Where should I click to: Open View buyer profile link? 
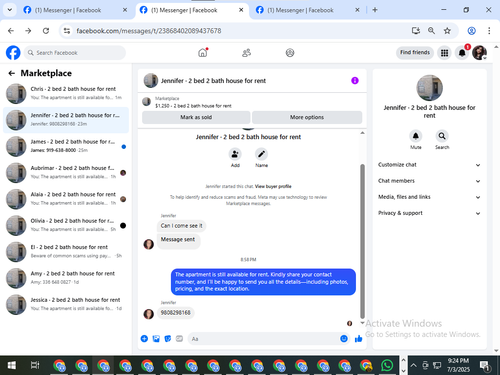(273, 186)
